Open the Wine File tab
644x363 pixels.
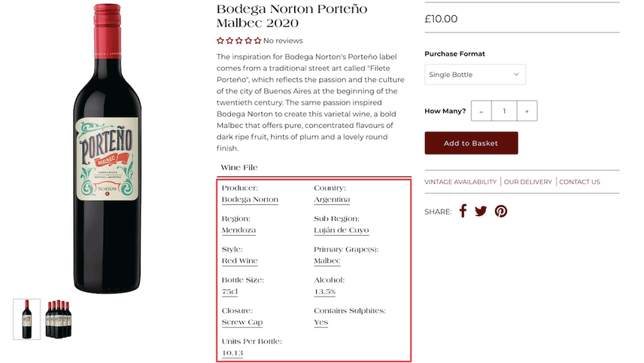coord(239,167)
